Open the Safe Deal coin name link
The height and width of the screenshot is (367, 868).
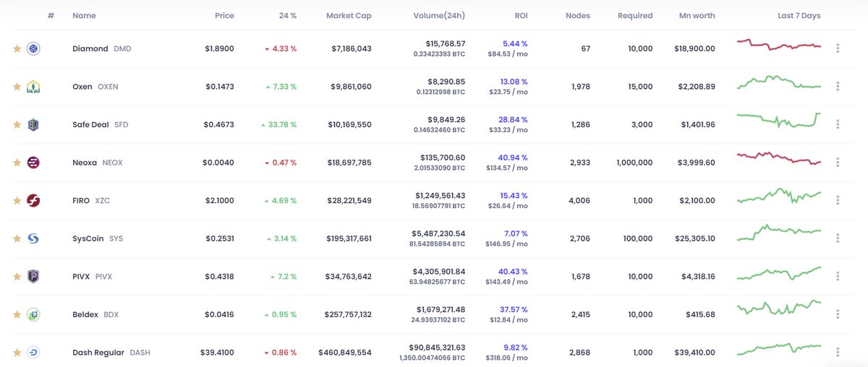coord(91,125)
